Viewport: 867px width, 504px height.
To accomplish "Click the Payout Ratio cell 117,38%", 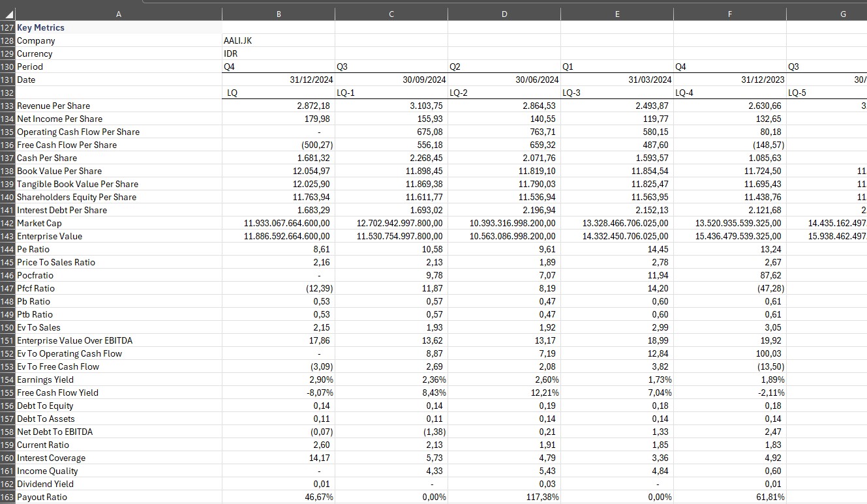I will [540, 497].
